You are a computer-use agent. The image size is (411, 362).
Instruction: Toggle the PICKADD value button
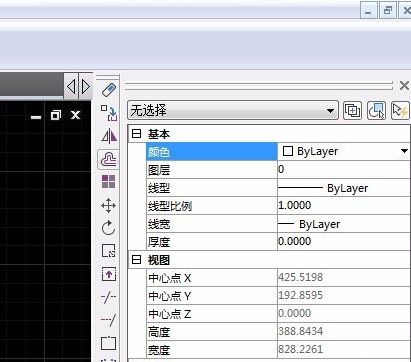(x=352, y=110)
